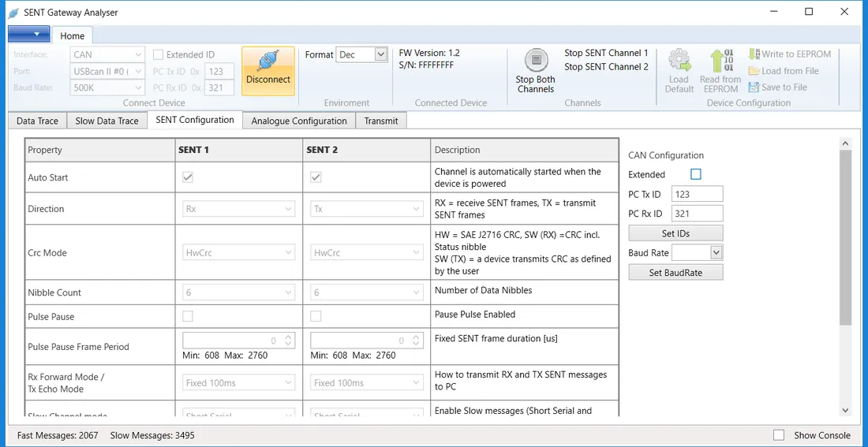
Task: Switch to the Slow Data Trace tab
Action: click(107, 121)
